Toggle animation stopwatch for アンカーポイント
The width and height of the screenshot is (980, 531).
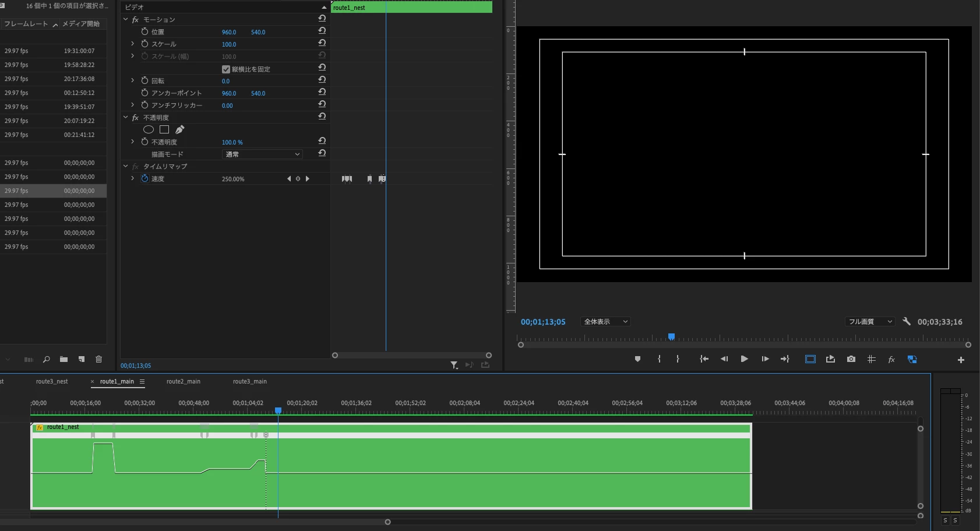(x=144, y=93)
